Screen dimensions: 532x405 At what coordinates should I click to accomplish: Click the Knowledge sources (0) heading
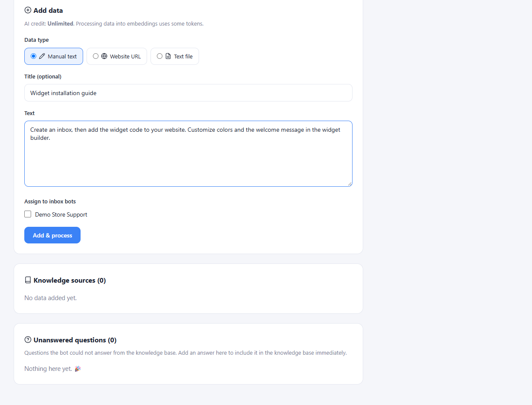pos(69,281)
